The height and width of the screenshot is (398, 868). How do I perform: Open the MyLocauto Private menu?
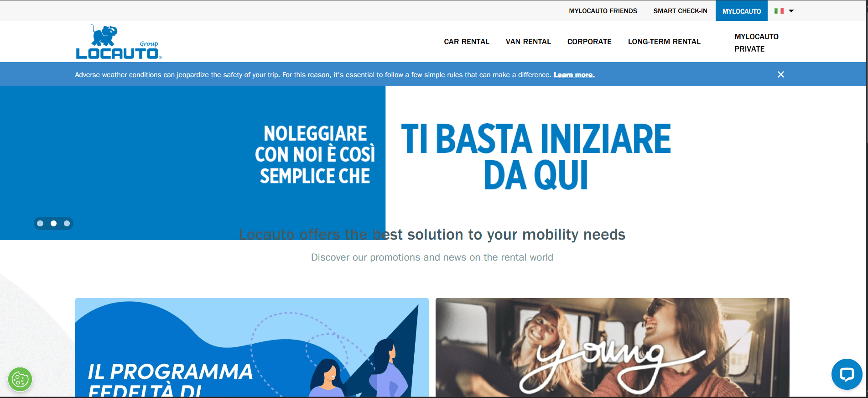click(756, 42)
